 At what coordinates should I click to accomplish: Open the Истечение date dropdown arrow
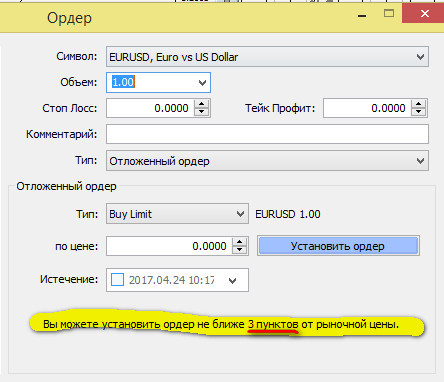tap(233, 280)
